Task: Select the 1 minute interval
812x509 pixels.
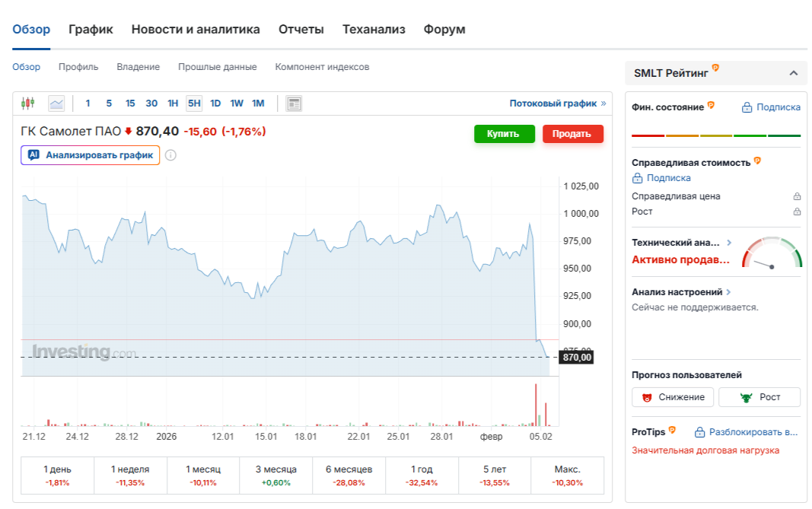Action: click(x=88, y=103)
